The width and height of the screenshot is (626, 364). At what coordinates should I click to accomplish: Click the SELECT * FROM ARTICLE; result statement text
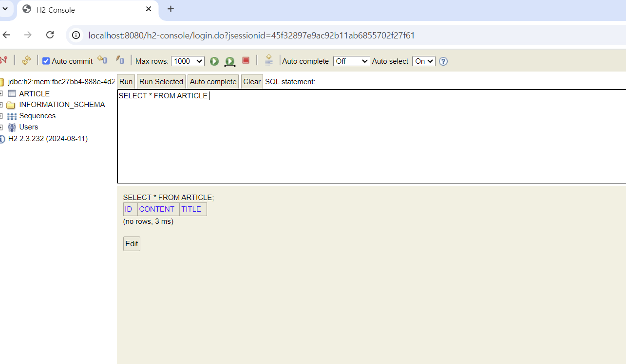tap(169, 198)
